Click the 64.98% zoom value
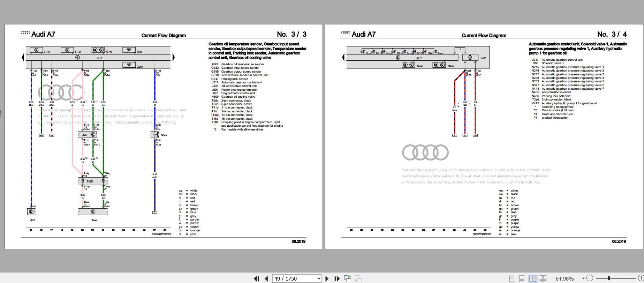 (x=565, y=278)
